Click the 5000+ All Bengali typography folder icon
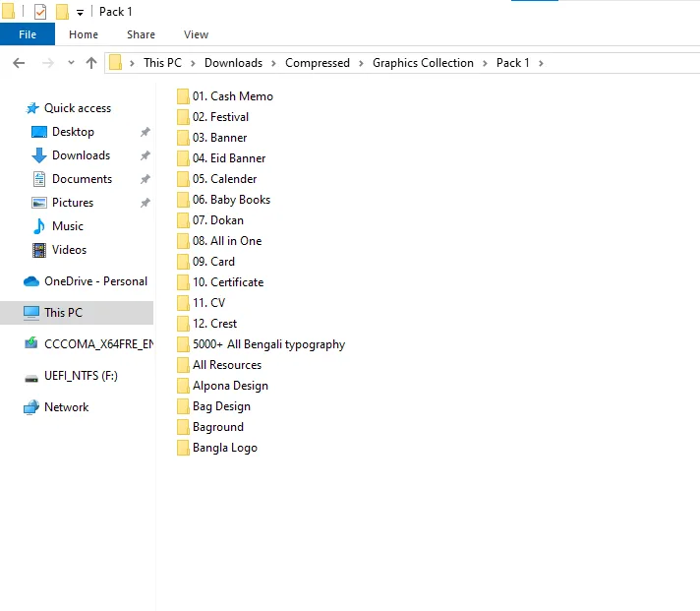 tap(183, 344)
